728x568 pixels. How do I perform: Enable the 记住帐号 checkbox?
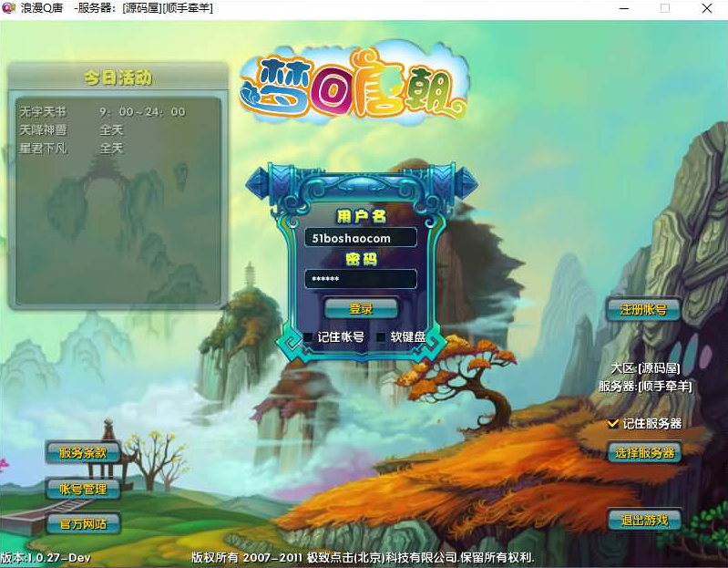309,337
